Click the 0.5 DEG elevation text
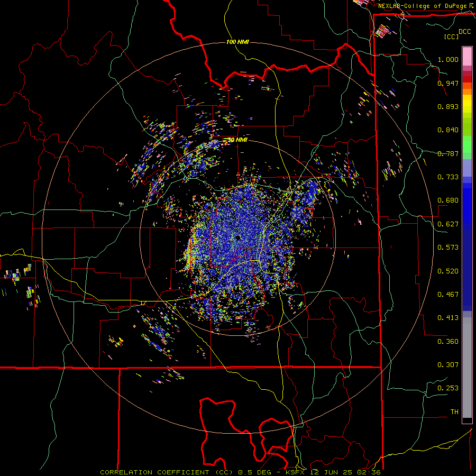 point(255,472)
